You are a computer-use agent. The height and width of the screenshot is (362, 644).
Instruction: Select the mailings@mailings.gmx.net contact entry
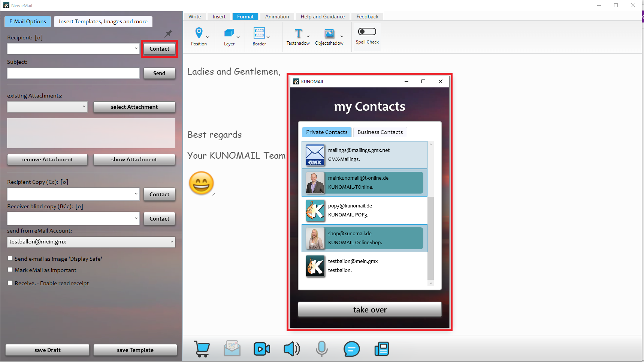click(x=365, y=155)
